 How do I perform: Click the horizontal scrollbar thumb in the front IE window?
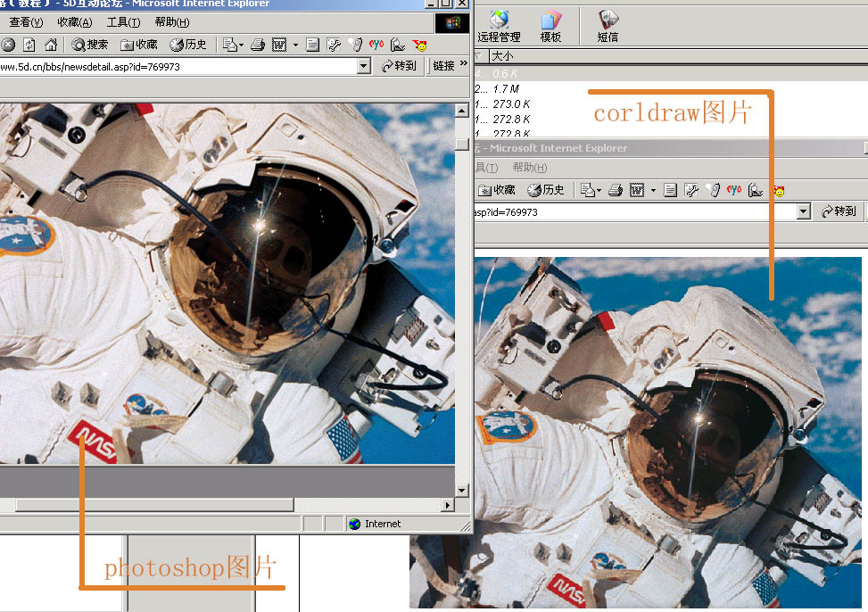point(154,505)
